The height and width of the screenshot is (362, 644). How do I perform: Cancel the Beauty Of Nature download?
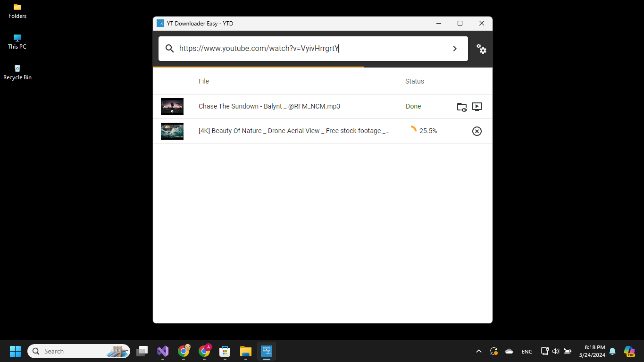(x=477, y=131)
